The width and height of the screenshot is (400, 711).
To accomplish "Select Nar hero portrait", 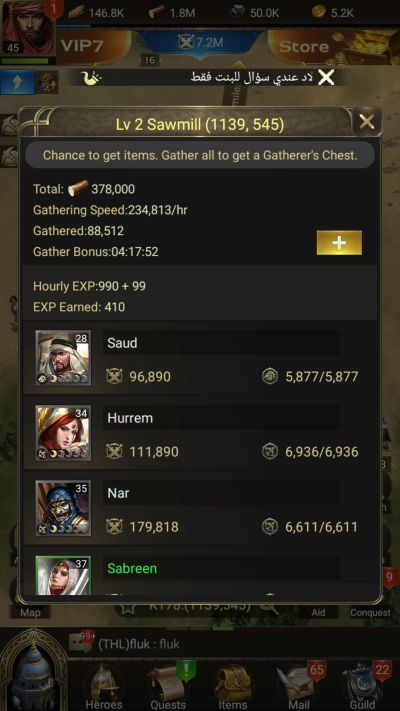I will (x=63, y=508).
